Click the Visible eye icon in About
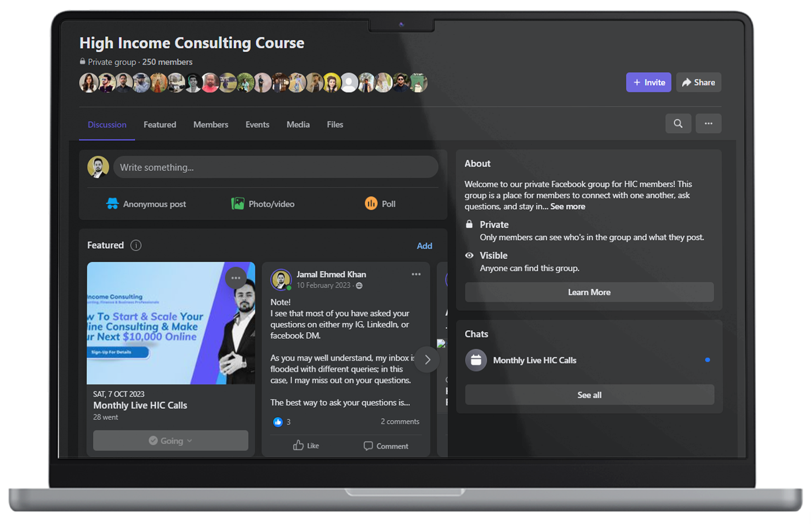Image resolution: width=811 pixels, height=532 pixels. point(469,255)
